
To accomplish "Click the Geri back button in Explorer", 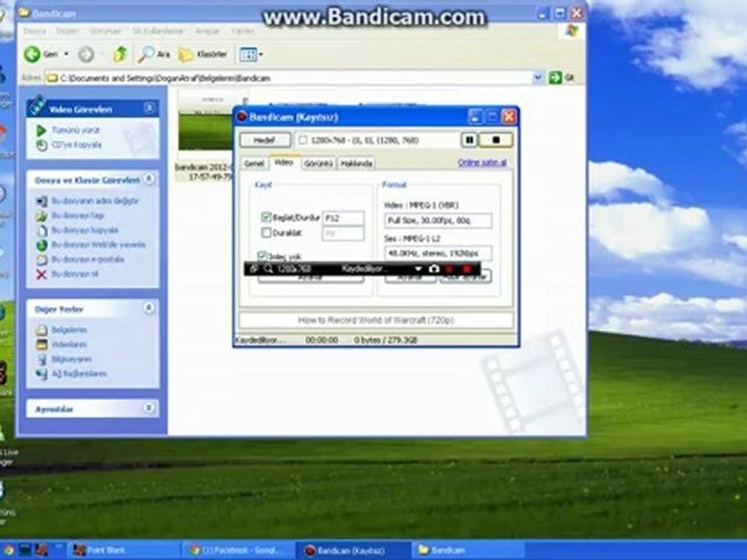I will click(41, 54).
